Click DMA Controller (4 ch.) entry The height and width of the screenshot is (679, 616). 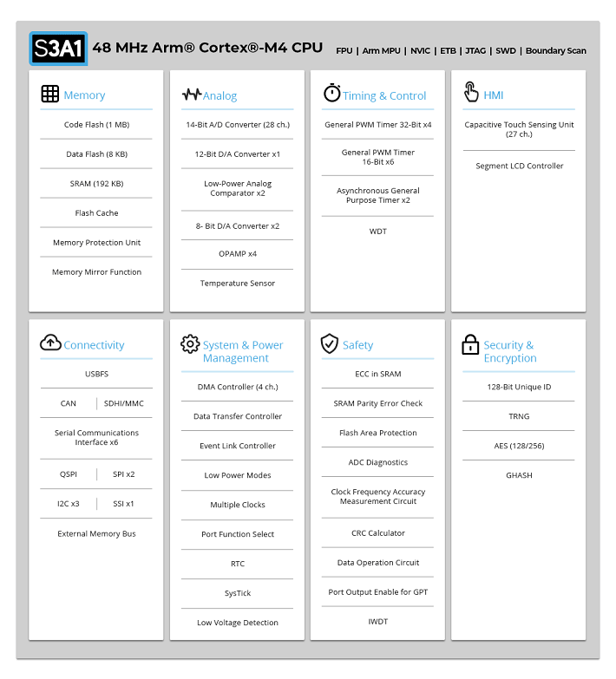point(238,387)
